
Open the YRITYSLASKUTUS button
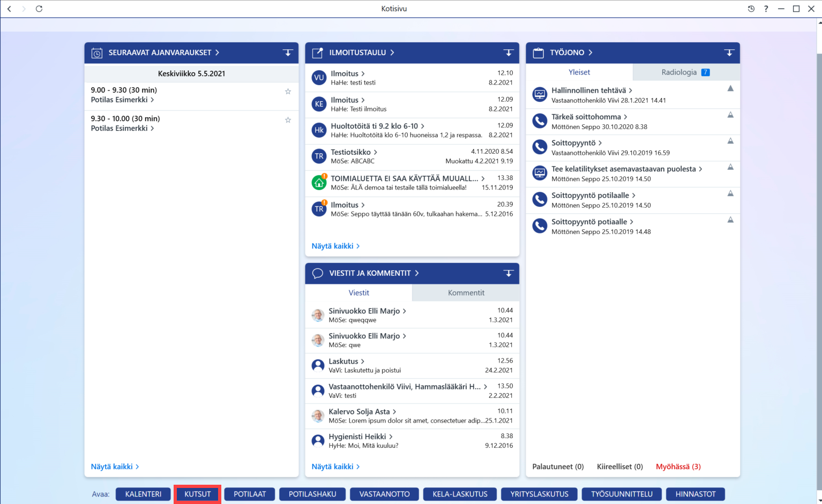(539, 494)
